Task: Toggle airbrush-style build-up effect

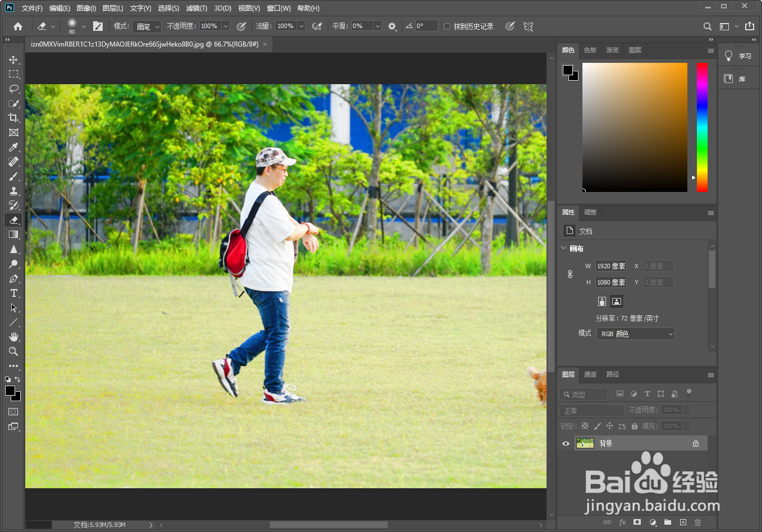Action: (317, 26)
